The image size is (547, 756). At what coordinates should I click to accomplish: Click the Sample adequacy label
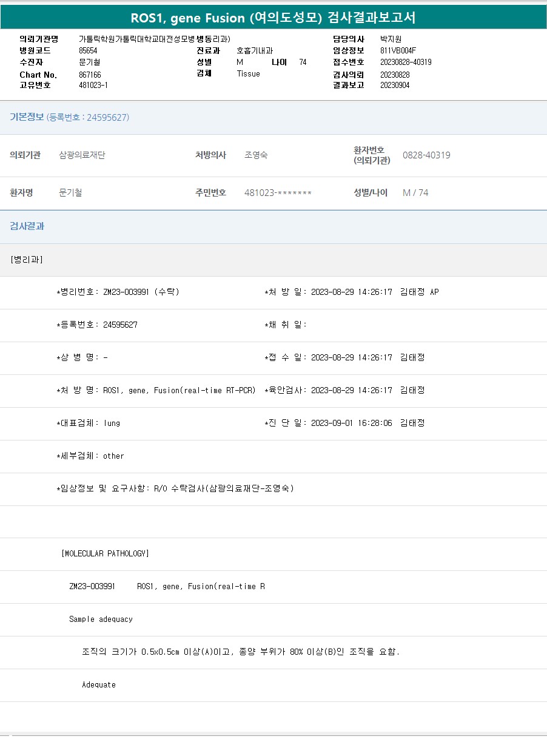pos(101,619)
